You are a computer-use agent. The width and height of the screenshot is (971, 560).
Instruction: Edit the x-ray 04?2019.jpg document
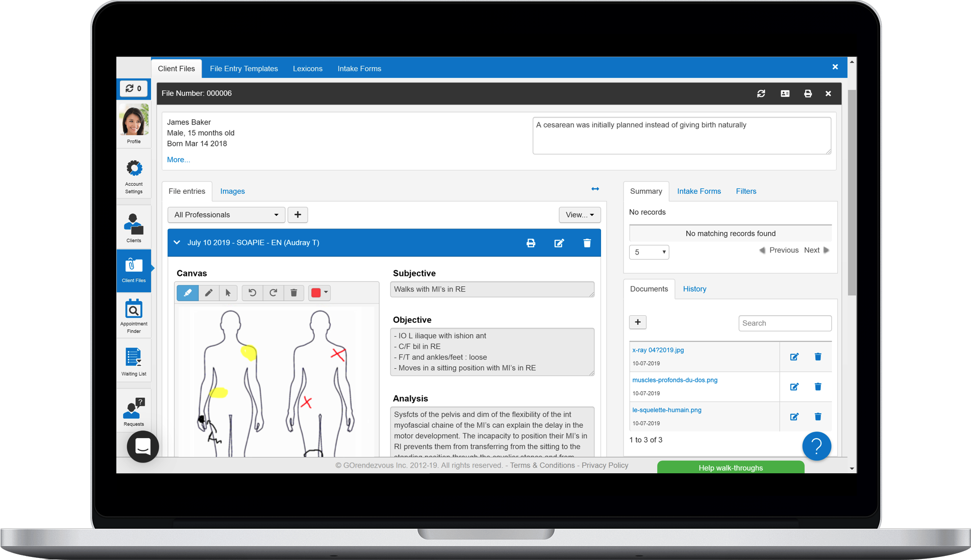pos(794,357)
